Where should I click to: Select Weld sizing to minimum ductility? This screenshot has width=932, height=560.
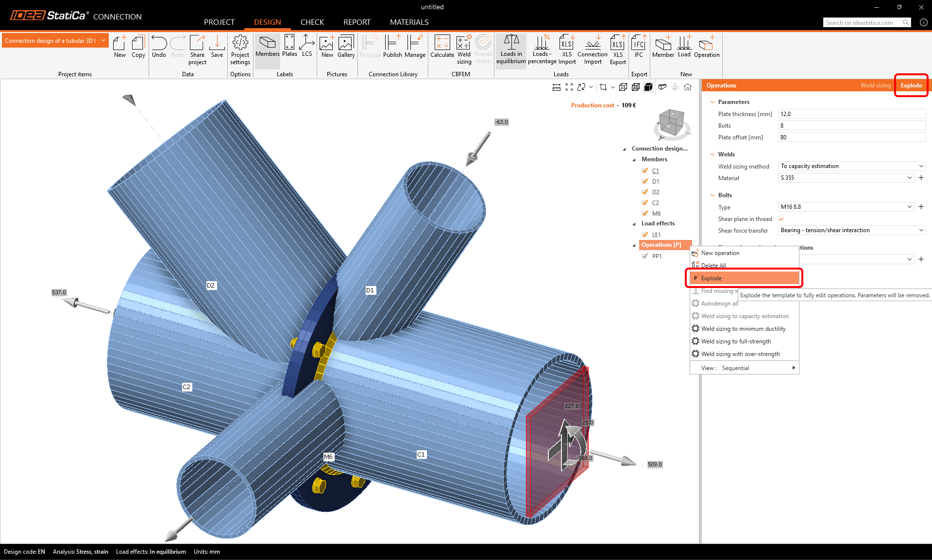point(743,329)
